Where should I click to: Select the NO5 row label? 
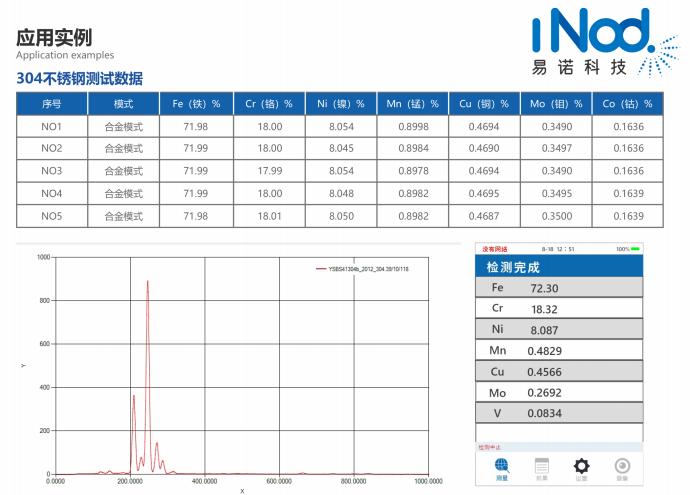(51, 216)
